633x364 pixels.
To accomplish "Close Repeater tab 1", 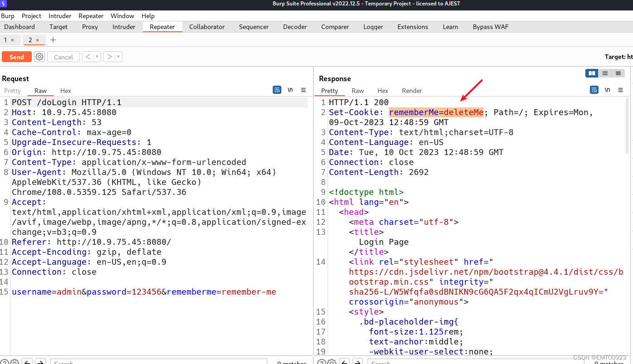I will 12,40.
